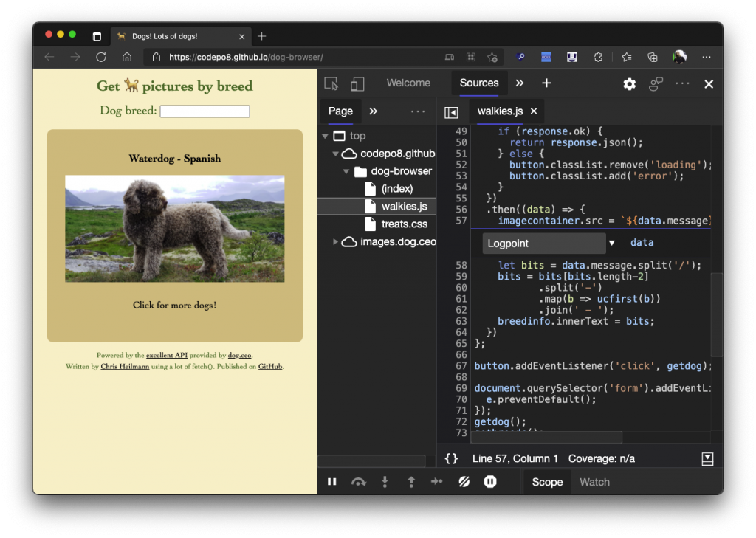Add a new DevTools tool tab with plus
The width and height of the screenshot is (756, 538).
point(546,83)
